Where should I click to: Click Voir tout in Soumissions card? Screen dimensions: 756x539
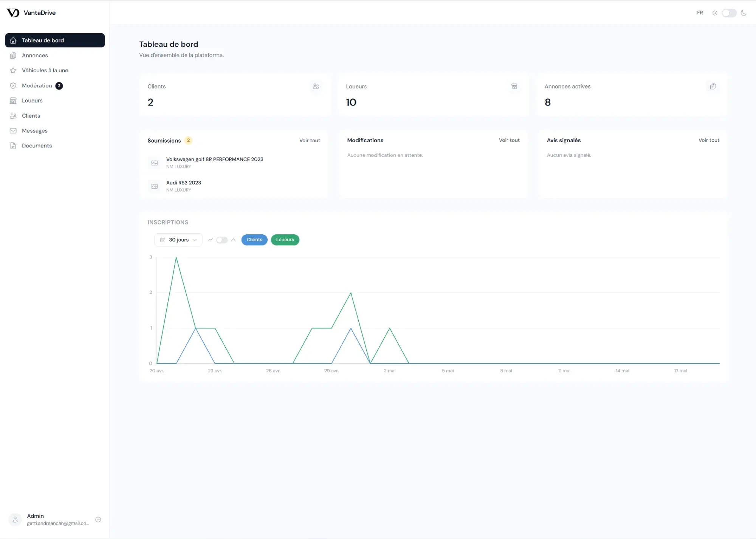pos(310,140)
